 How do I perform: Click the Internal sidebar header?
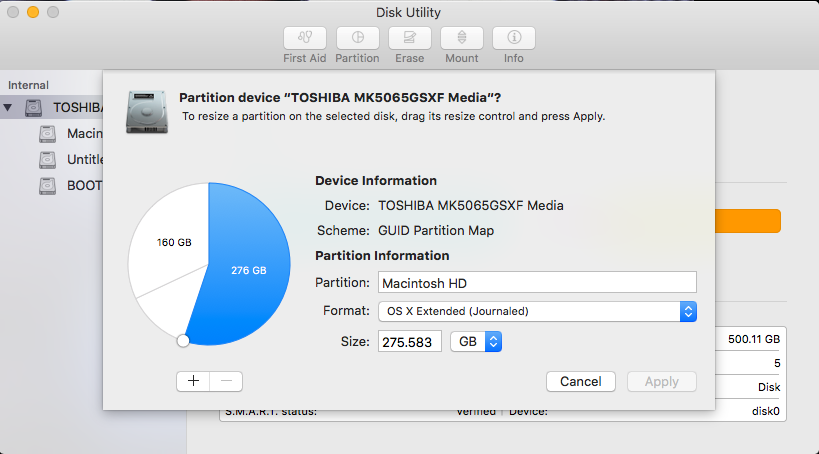[28, 85]
